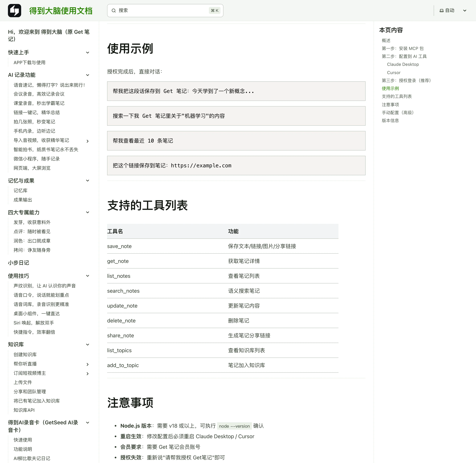Collapse the 使用技巧 section
476x463 pixels.
[x=88, y=276]
